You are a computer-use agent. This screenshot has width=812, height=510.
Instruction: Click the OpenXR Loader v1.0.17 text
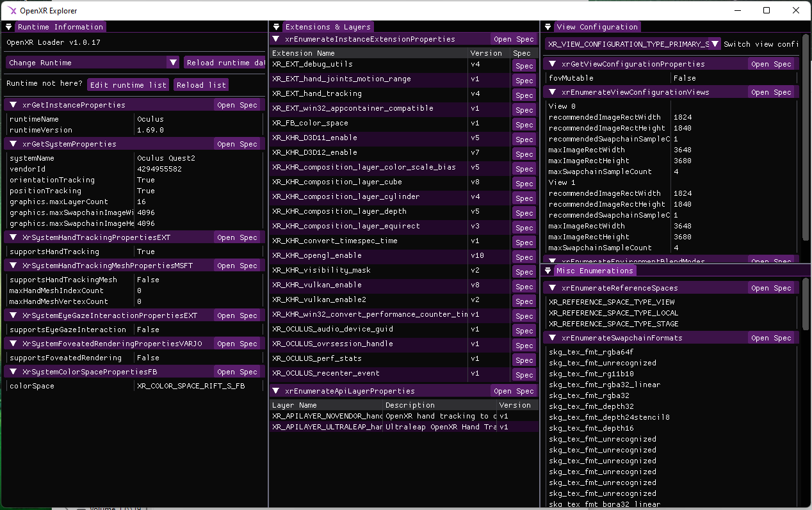[53, 42]
